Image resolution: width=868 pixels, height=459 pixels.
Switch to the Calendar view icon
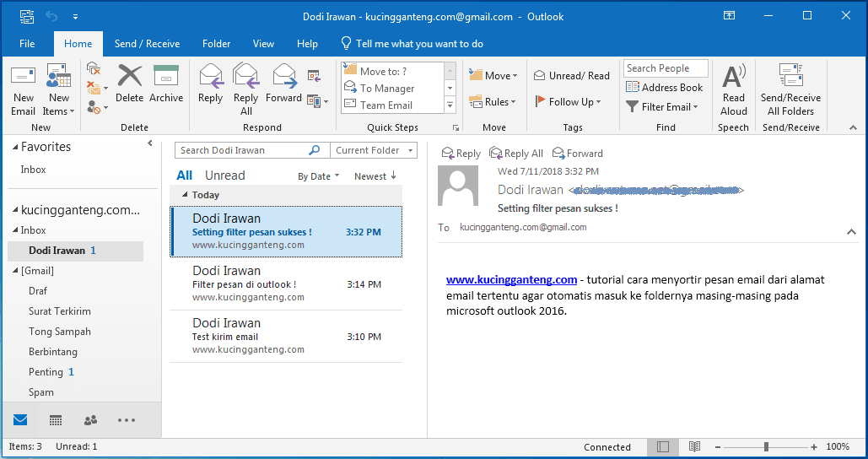coord(56,420)
